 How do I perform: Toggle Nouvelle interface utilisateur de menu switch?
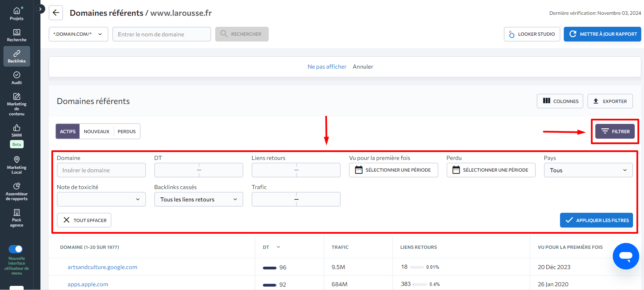15,249
